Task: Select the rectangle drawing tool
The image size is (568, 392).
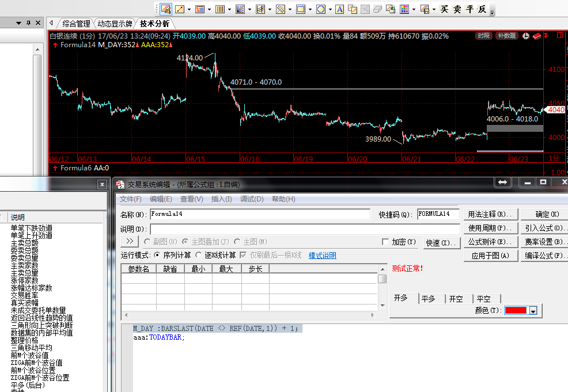Action: 301,9
